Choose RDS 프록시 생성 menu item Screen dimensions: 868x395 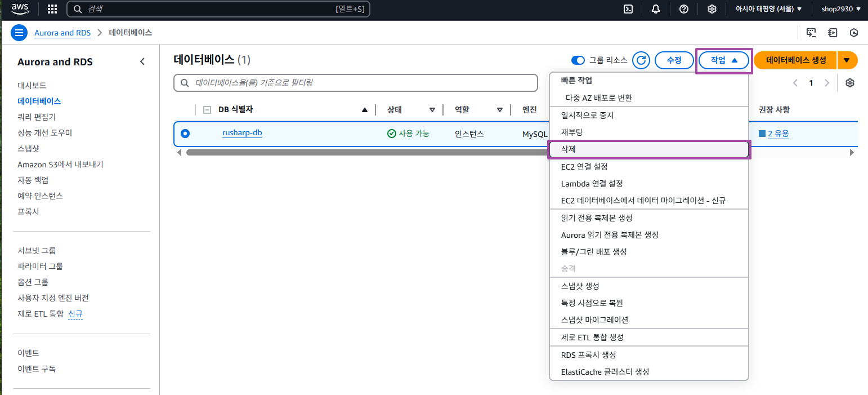tap(649, 355)
